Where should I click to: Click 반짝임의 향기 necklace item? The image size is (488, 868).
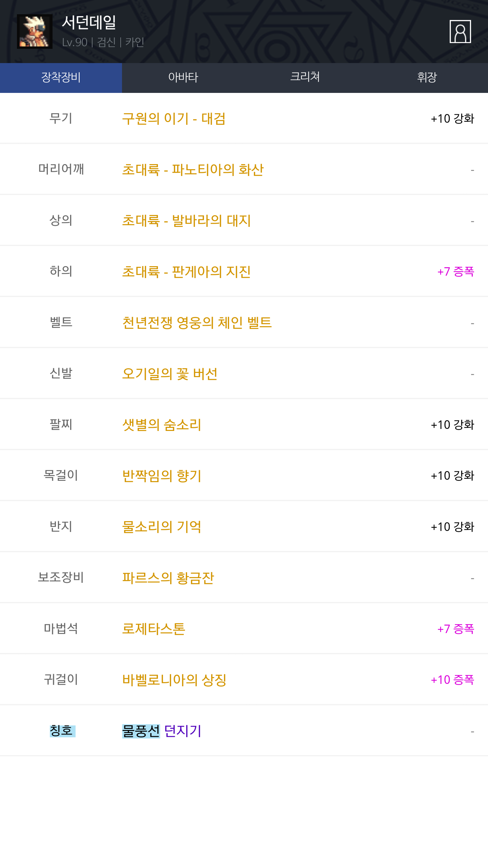[x=161, y=476]
